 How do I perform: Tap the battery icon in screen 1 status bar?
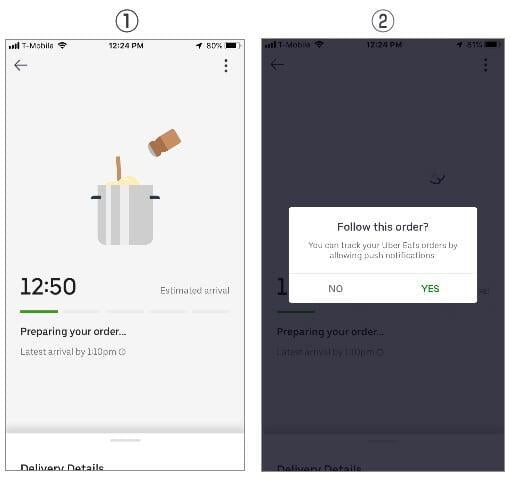pyautogui.click(x=232, y=45)
